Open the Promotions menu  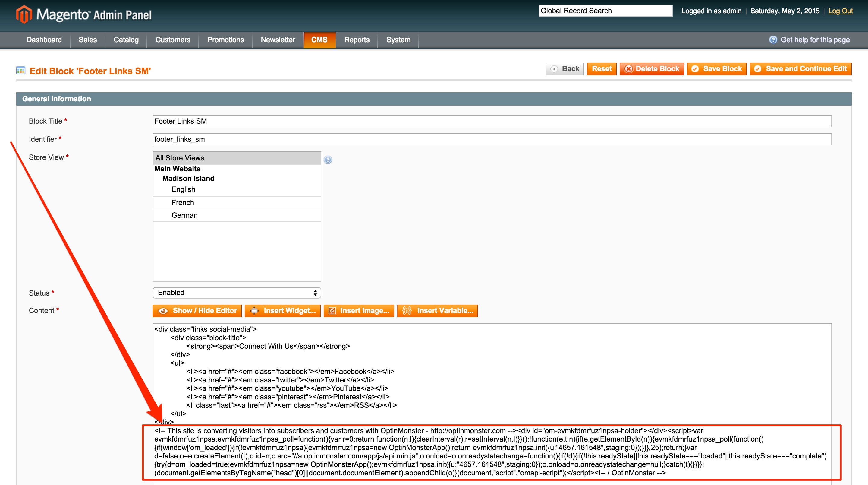pos(225,40)
